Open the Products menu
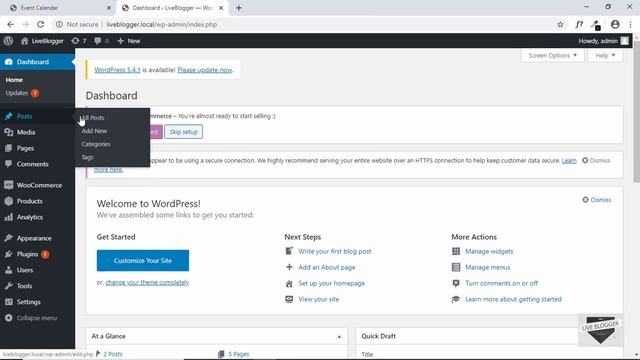 tap(37, 201)
